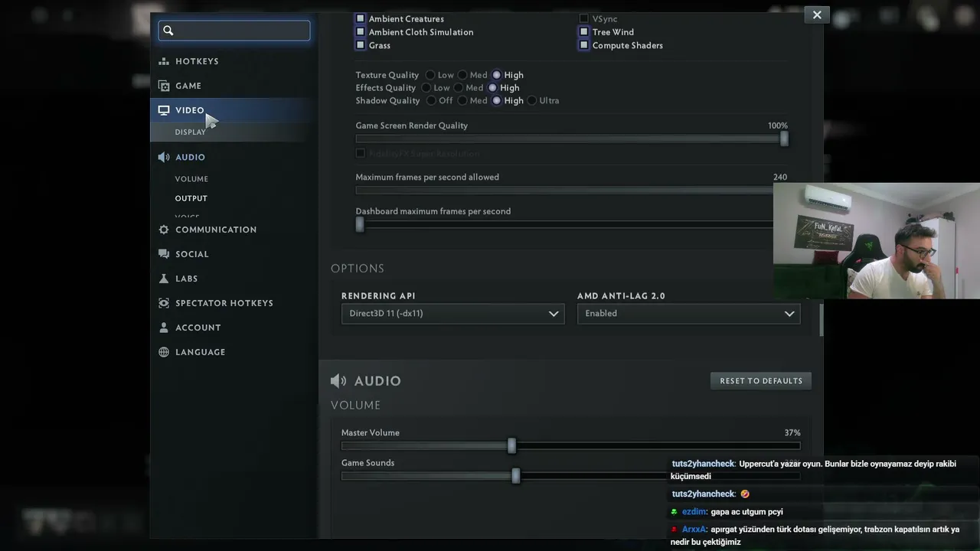Click the Spectator Hotkeys camera icon
This screenshot has width=980, height=551.
pyautogui.click(x=164, y=303)
